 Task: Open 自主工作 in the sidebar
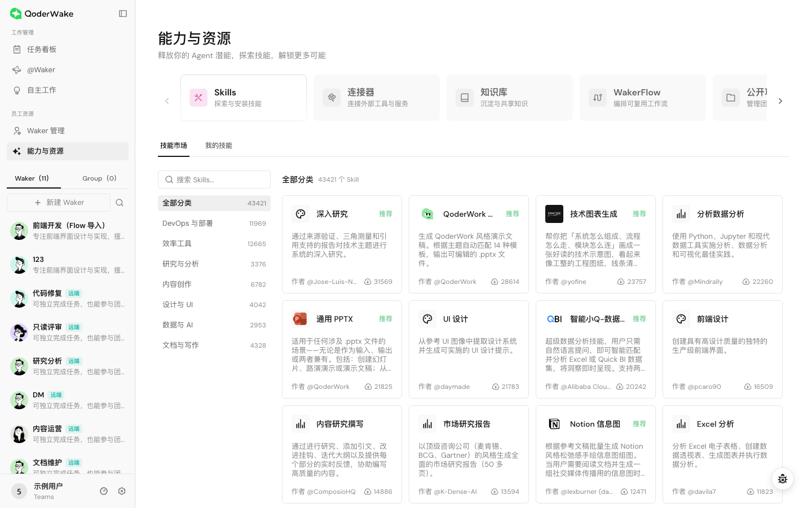(68, 90)
